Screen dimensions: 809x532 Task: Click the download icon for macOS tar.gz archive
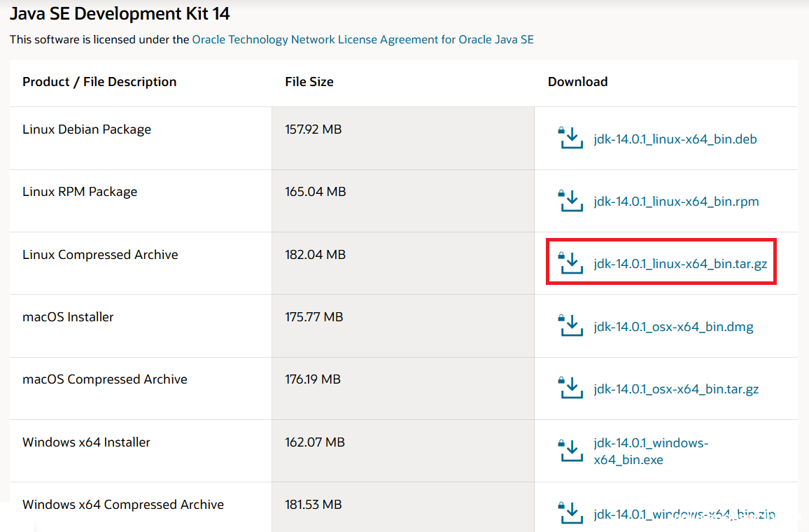pos(571,388)
